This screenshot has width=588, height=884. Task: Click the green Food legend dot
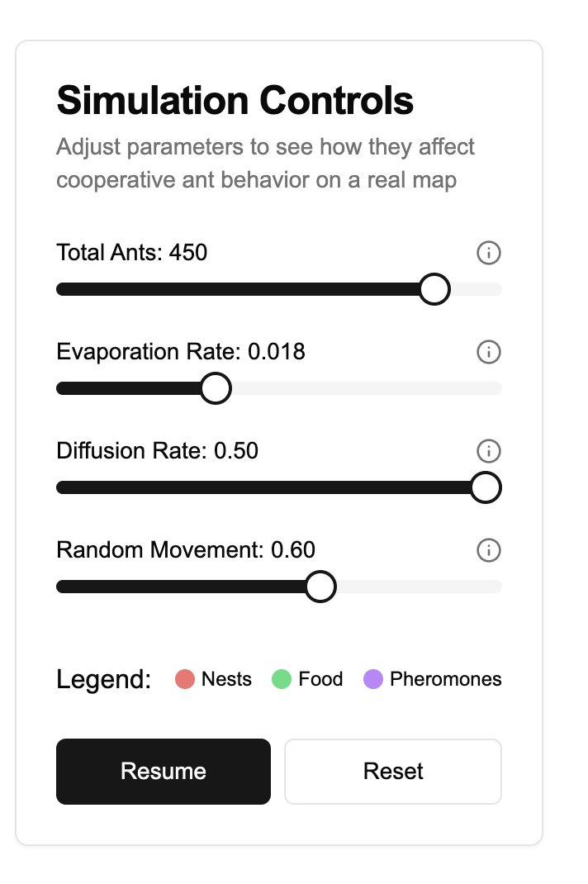pos(282,679)
